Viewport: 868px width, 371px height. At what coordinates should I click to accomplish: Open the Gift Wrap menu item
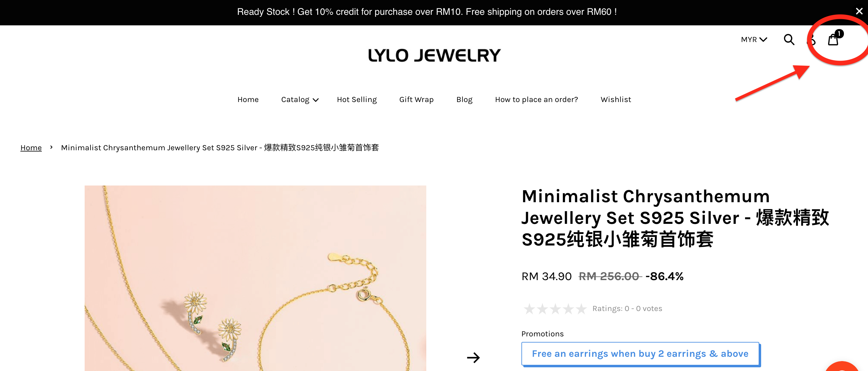pos(416,100)
